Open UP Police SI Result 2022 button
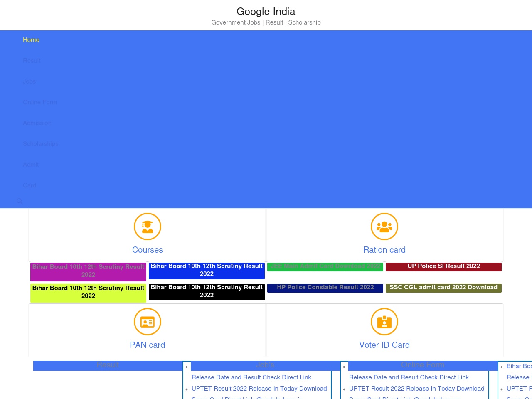Screen dimensions: 532x399 tap(443, 267)
